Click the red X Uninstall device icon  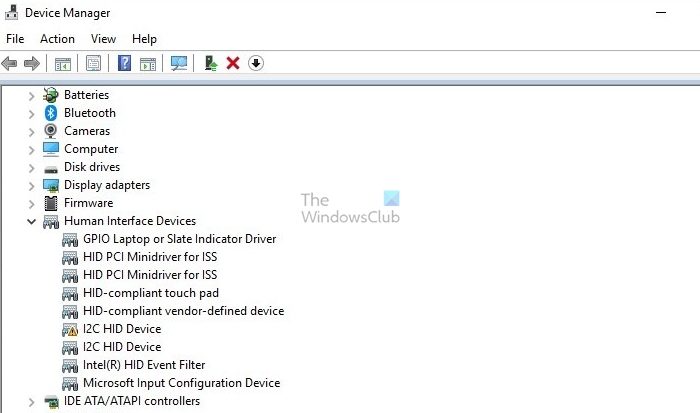tap(233, 63)
